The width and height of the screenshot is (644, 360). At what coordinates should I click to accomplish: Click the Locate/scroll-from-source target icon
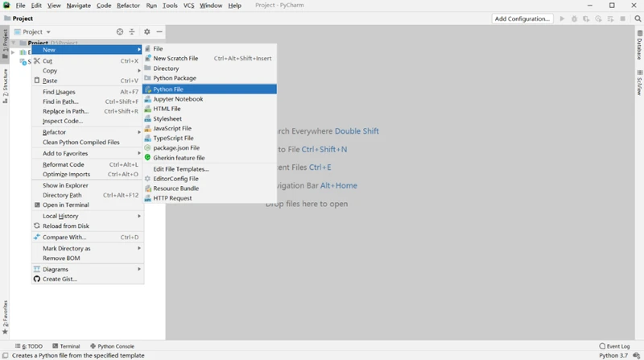pyautogui.click(x=119, y=31)
